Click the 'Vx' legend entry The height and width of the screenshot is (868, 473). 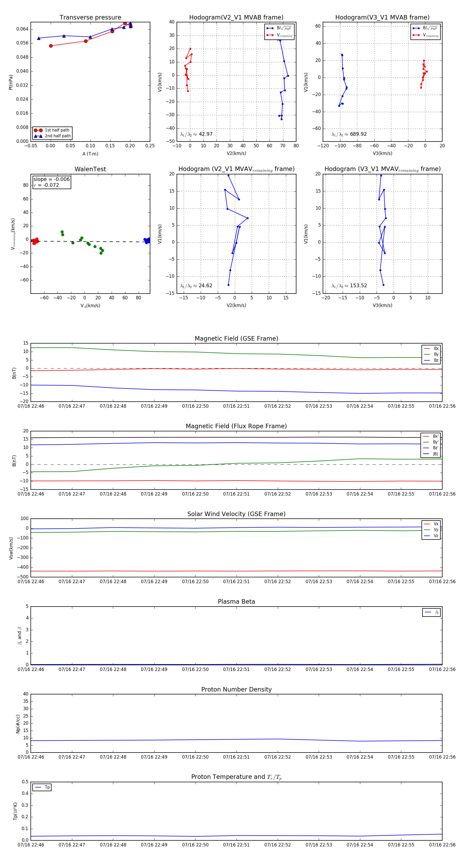coord(431,524)
